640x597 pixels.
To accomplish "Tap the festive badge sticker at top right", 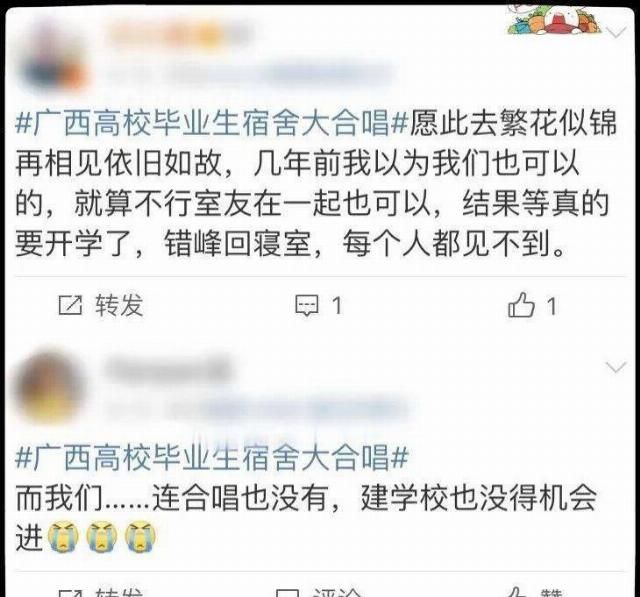I will click(x=553, y=19).
